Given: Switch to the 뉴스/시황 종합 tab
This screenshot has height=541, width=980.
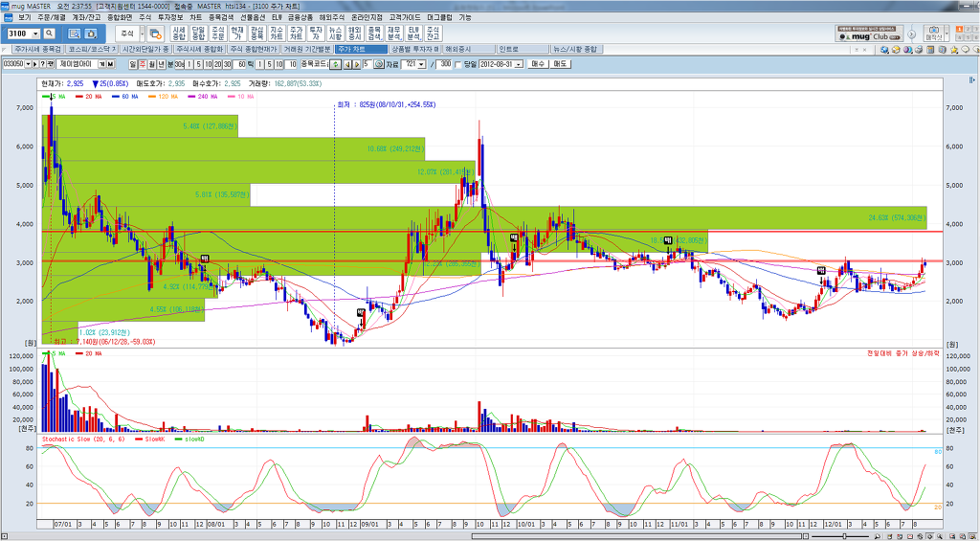Looking at the screenshot, I should pyautogui.click(x=575, y=49).
